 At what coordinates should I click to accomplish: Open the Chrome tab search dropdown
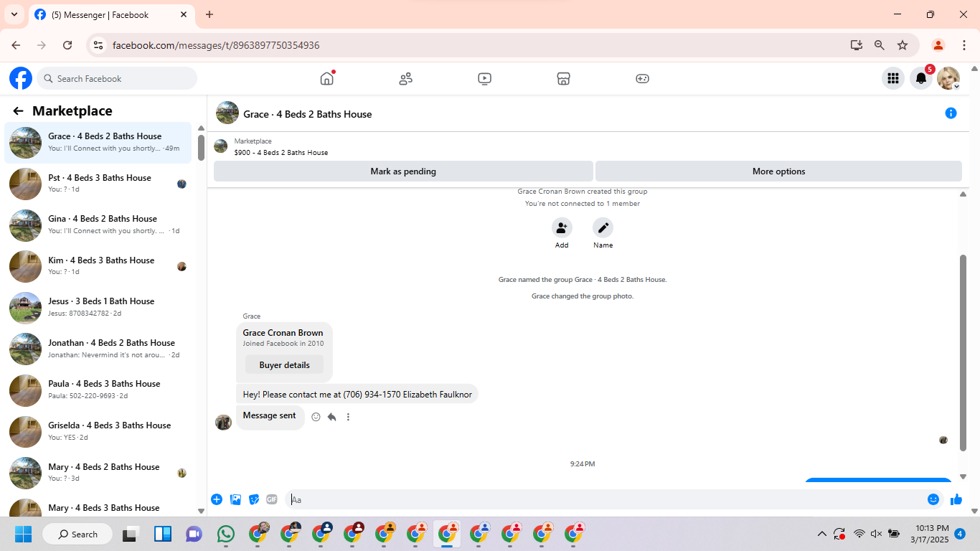[x=14, y=14]
